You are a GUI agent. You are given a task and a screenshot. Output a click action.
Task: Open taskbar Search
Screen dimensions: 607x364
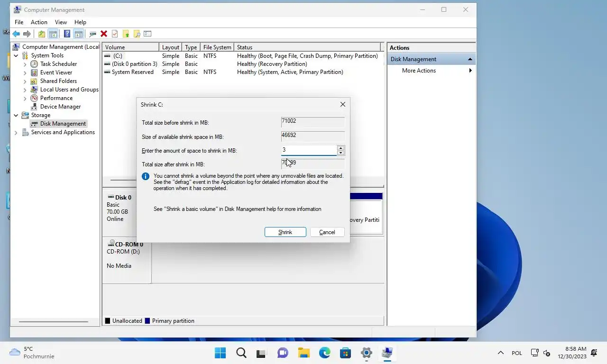click(241, 353)
